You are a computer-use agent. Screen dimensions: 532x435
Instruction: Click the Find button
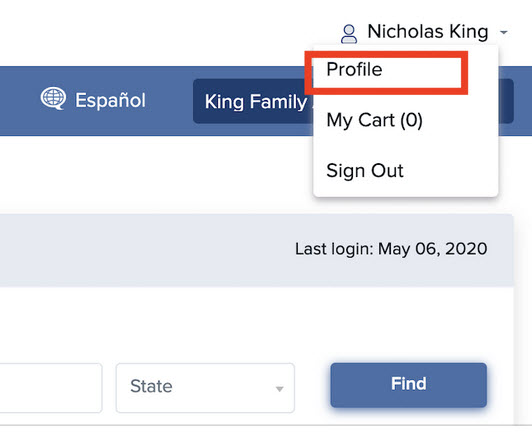tap(408, 384)
